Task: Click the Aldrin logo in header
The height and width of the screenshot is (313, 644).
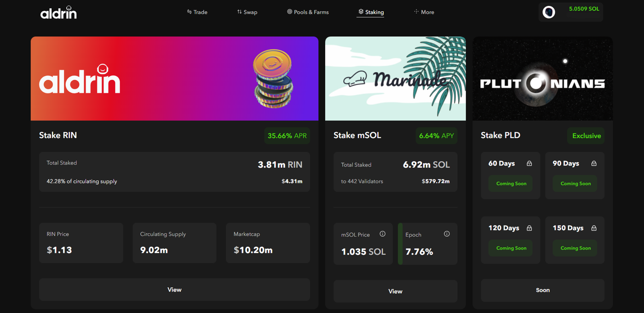Action: [x=58, y=12]
